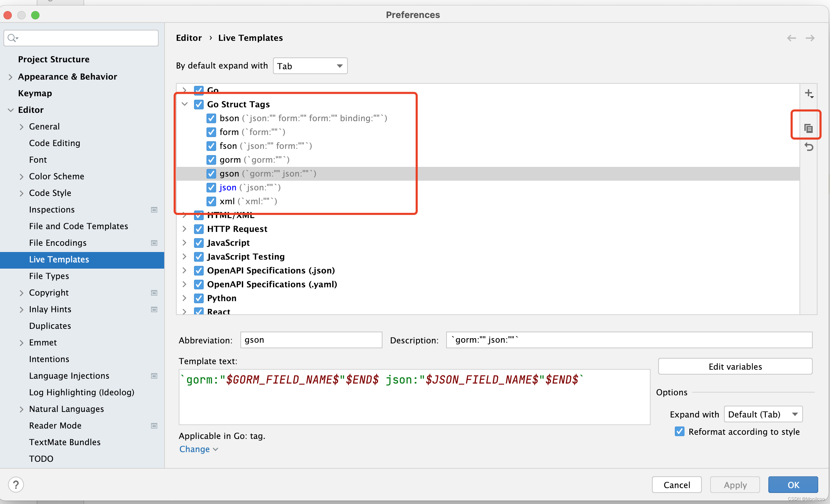
Task: Click the duplicate template icon
Action: (808, 128)
